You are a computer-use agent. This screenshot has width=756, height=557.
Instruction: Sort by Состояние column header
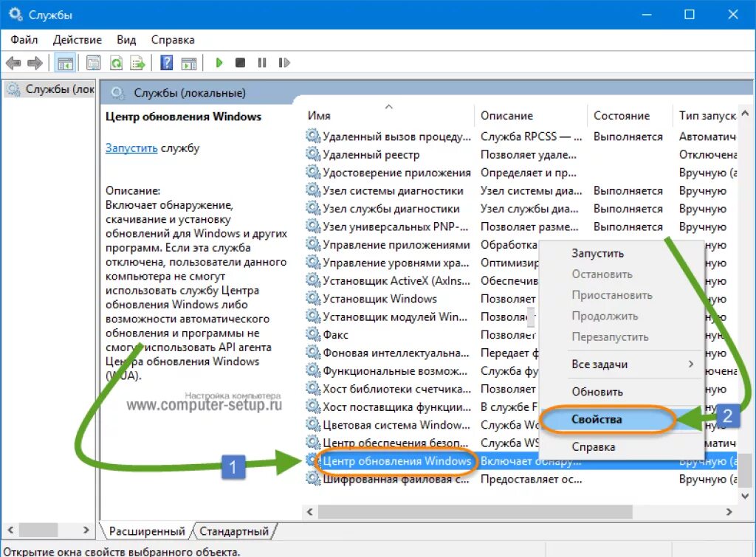[x=629, y=116]
